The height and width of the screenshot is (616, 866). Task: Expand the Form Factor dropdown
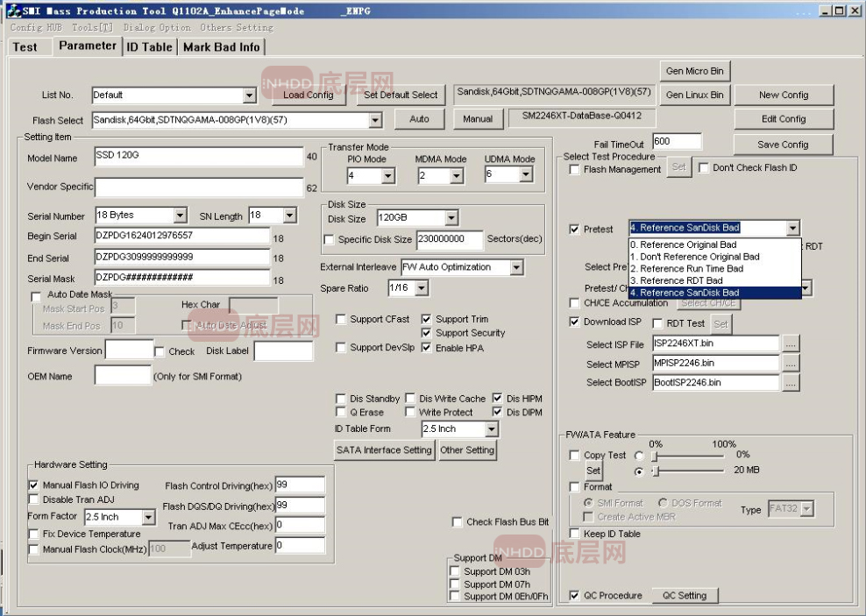point(148,517)
